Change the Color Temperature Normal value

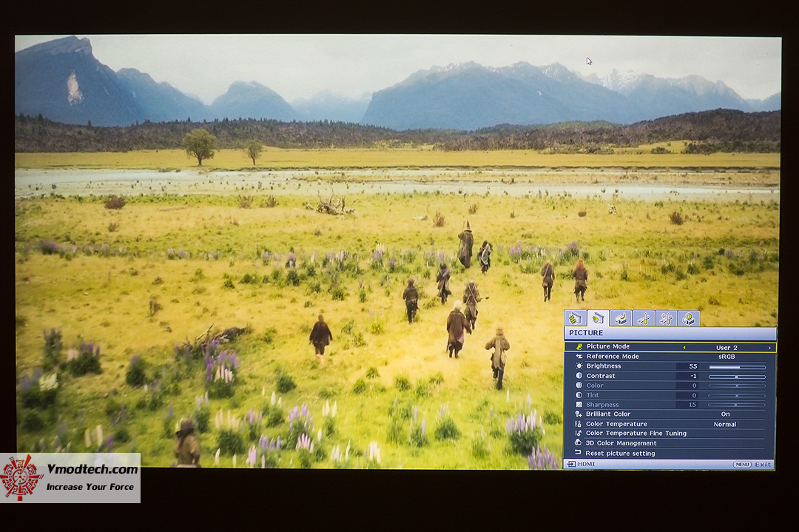click(724, 424)
